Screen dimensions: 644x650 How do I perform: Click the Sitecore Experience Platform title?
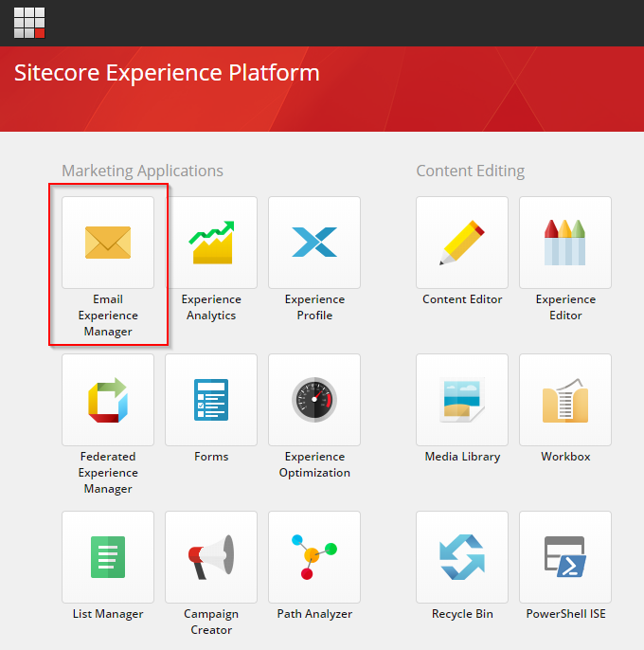click(x=167, y=73)
